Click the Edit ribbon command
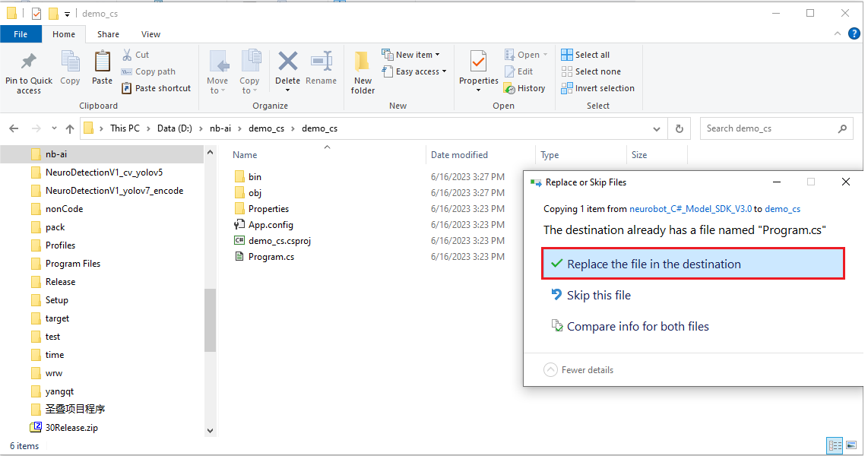The height and width of the screenshot is (459, 868). [x=518, y=71]
